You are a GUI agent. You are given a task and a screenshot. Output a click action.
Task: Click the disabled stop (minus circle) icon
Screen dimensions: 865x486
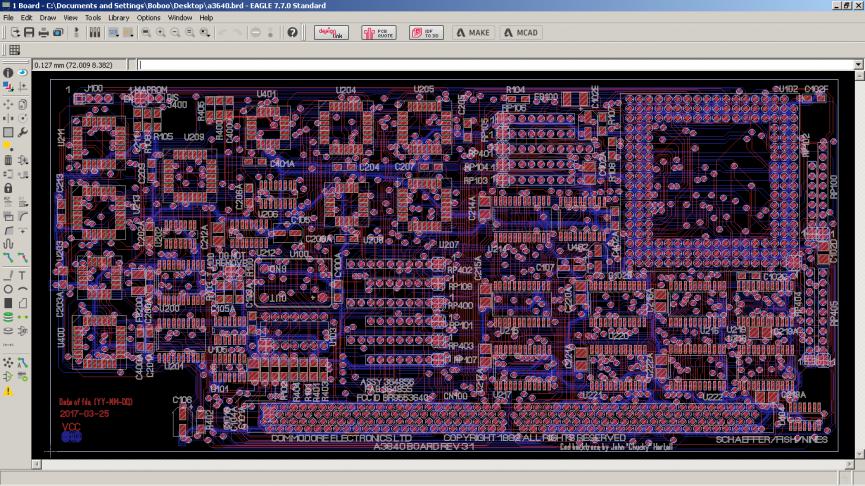(x=255, y=33)
